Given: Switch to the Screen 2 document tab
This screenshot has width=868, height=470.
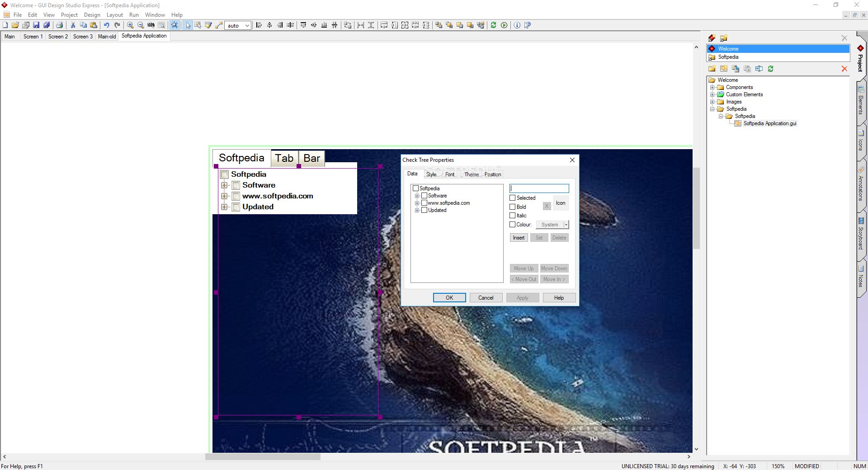Looking at the screenshot, I should coord(58,37).
